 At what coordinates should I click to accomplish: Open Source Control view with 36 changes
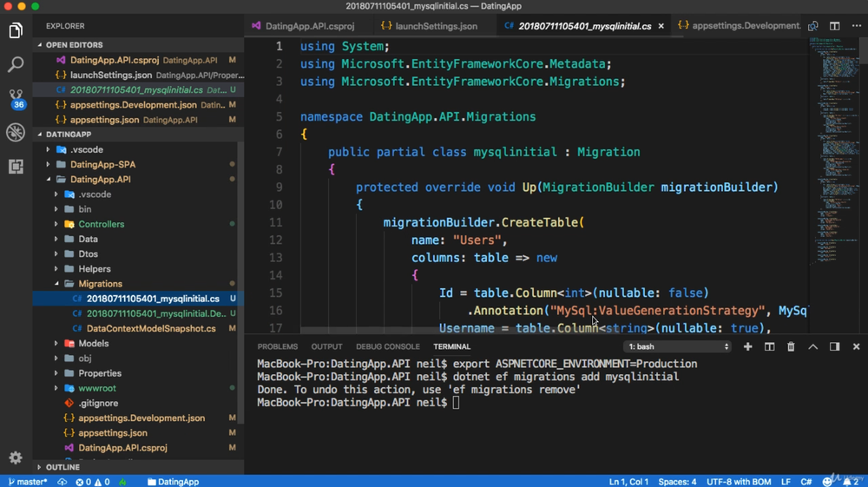click(x=16, y=98)
